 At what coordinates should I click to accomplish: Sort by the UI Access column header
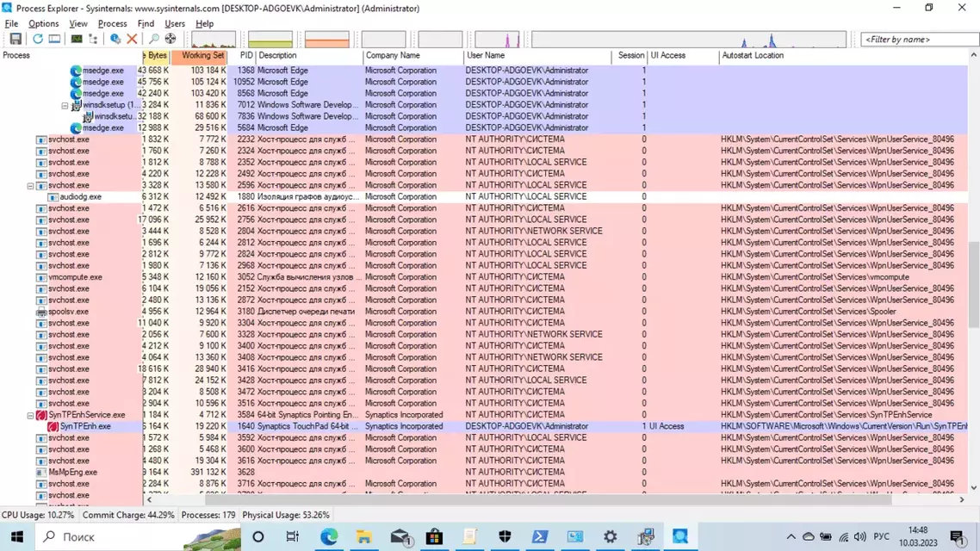coord(683,56)
